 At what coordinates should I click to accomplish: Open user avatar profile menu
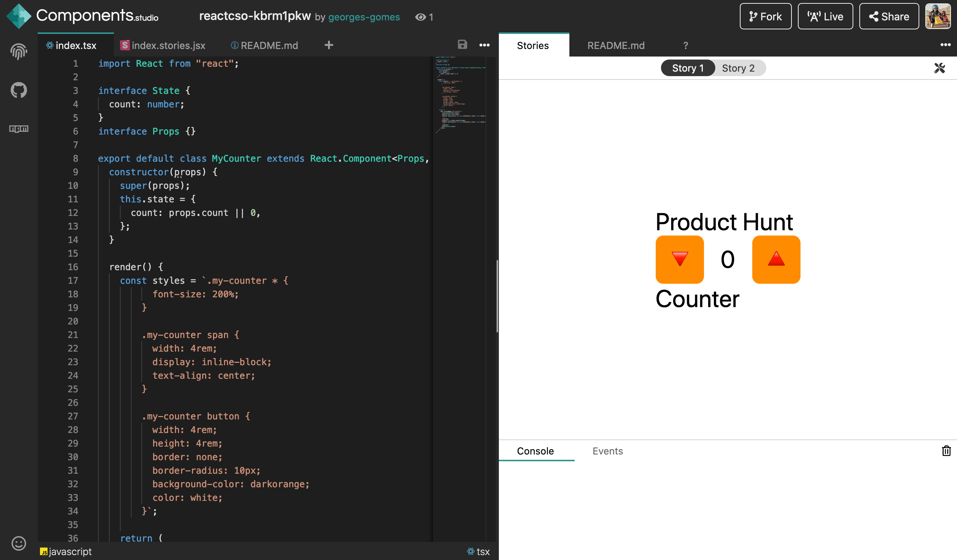point(938,16)
